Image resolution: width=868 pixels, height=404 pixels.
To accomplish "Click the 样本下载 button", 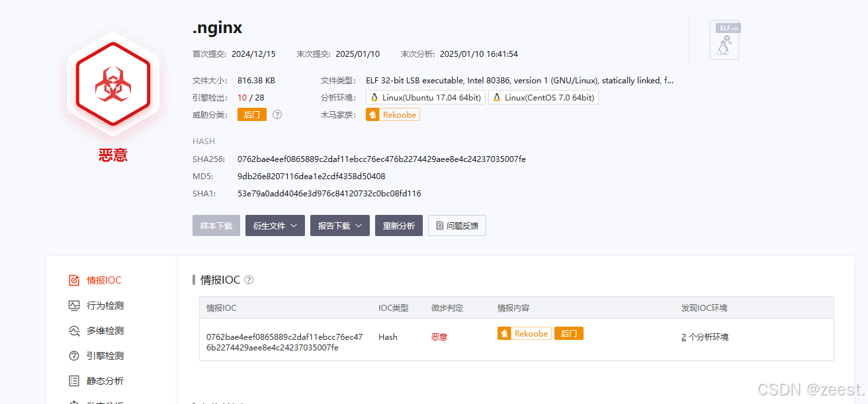I will pos(216,225).
